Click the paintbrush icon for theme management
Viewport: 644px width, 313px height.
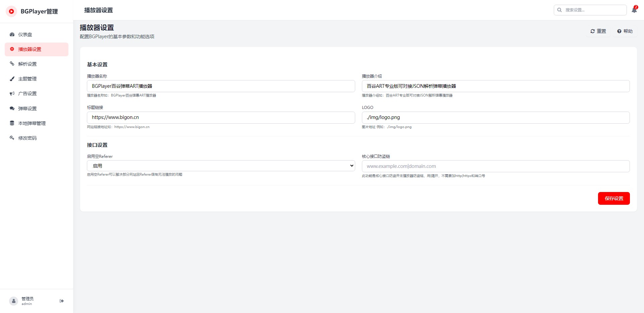[12, 79]
